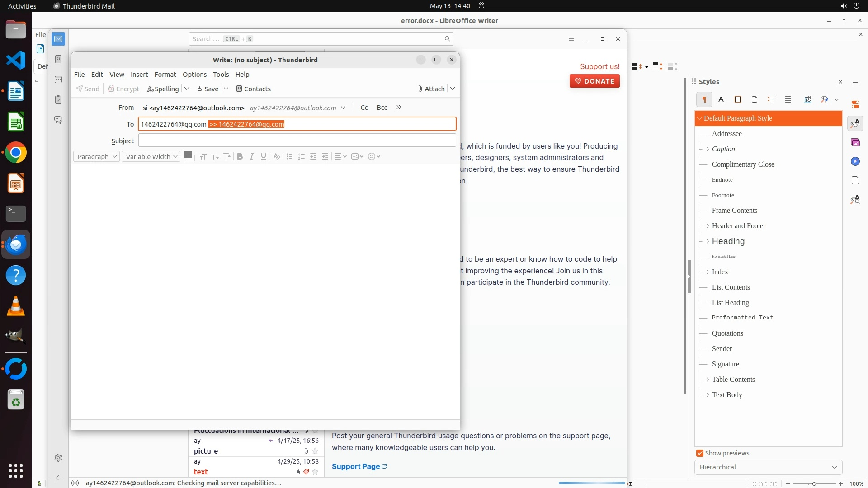Open Thunderbird settings via the gear icon
Screen dimensions: 868x488
58,458
